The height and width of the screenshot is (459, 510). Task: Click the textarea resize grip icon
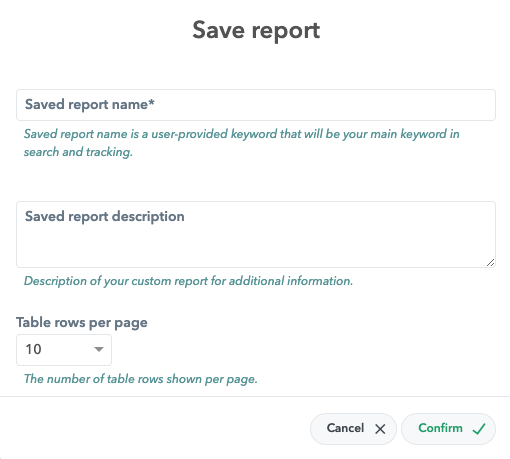(490, 263)
